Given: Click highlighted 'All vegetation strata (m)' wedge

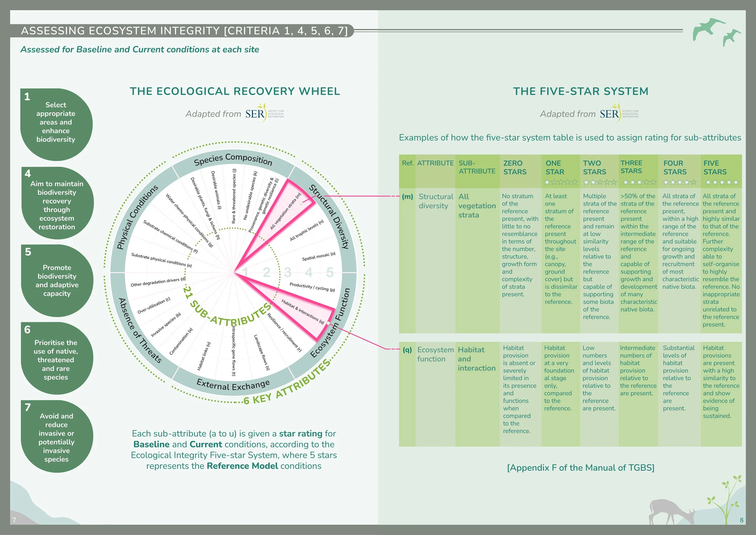Looking at the screenshot, I should (283, 214).
